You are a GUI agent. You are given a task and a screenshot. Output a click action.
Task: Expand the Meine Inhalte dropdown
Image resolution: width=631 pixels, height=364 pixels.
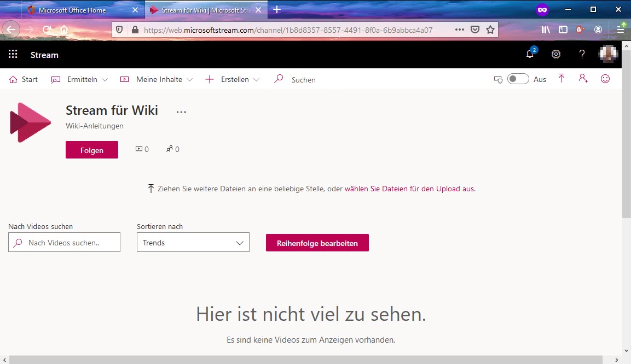tap(192, 79)
